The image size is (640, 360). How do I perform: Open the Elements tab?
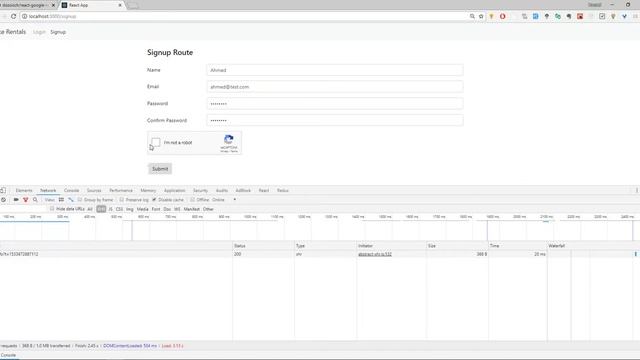pyautogui.click(x=24, y=190)
